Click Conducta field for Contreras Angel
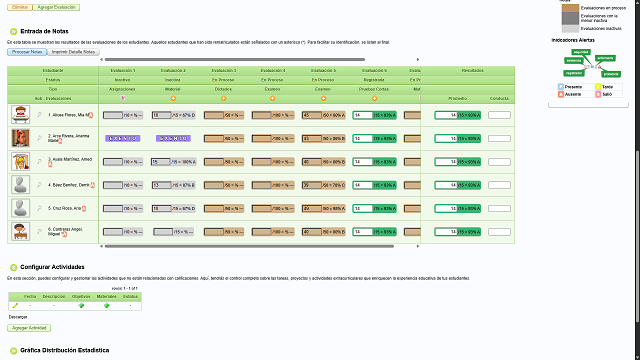This screenshot has width=640, height=360. pos(499,232)
